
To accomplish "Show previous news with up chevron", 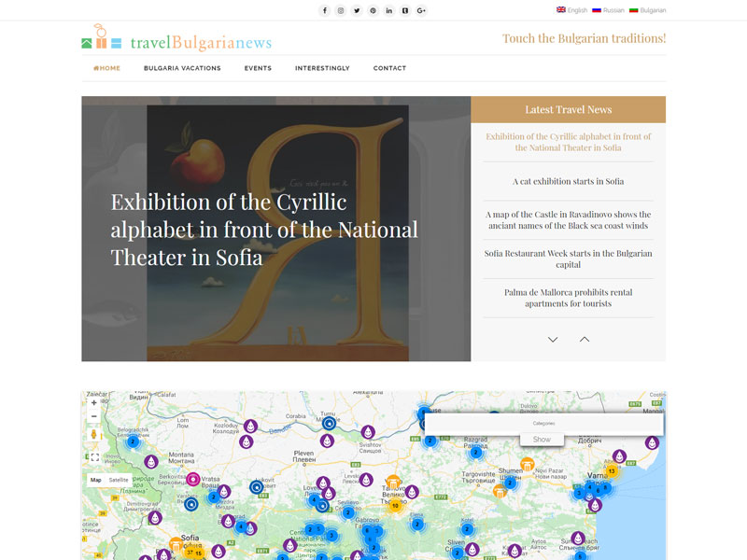I will (x=585, y=339).
